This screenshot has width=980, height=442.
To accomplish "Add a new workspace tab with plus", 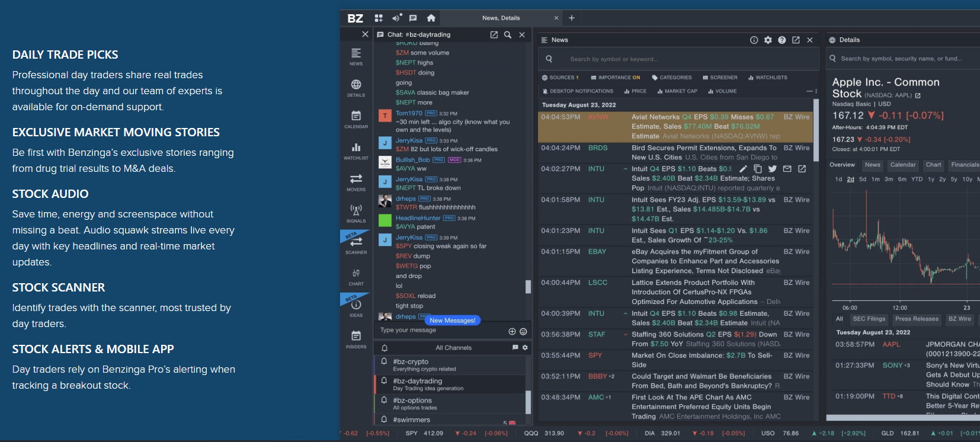I will click(x=572, y=18).
